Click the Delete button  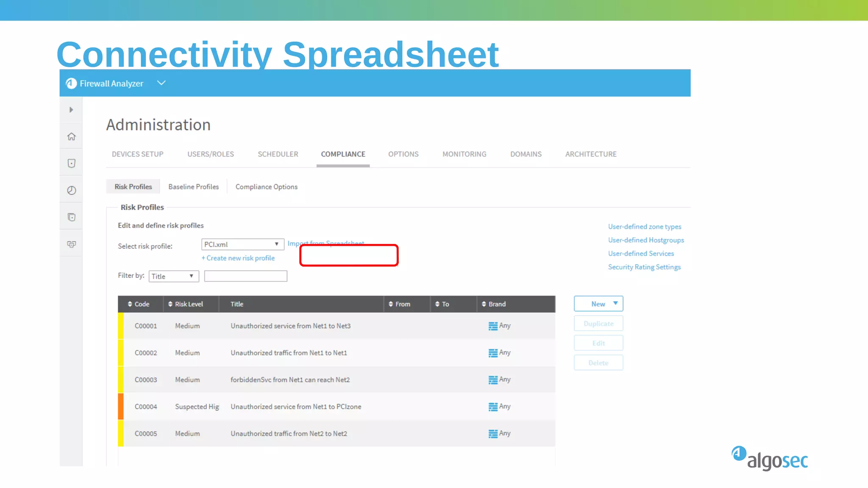(x=598, y=363)
